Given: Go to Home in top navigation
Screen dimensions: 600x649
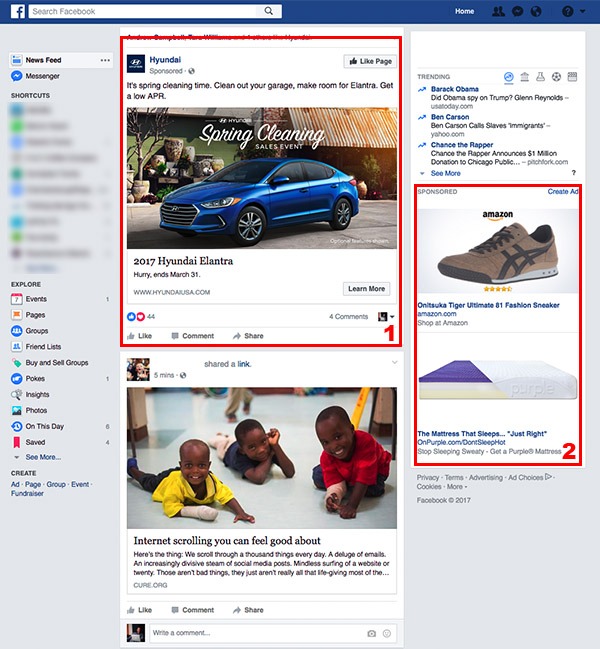Looking at the screenshot, I should [464, 12].
